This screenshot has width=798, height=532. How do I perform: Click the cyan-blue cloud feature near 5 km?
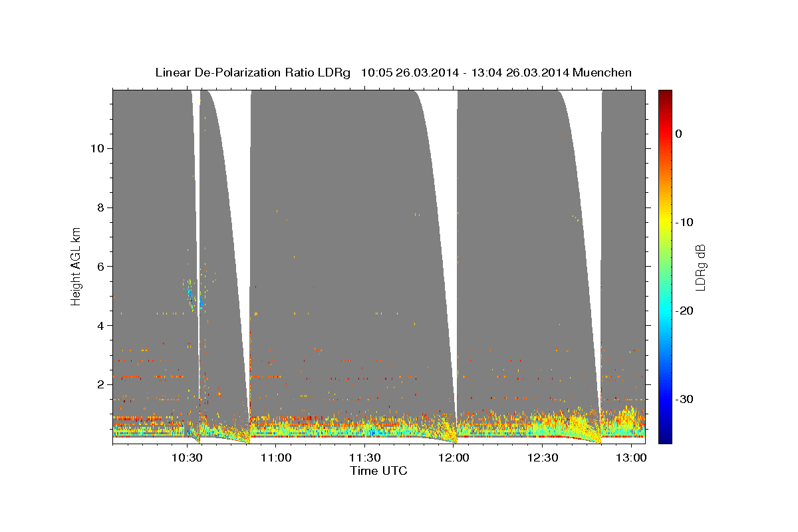click(x=193, y=296)
